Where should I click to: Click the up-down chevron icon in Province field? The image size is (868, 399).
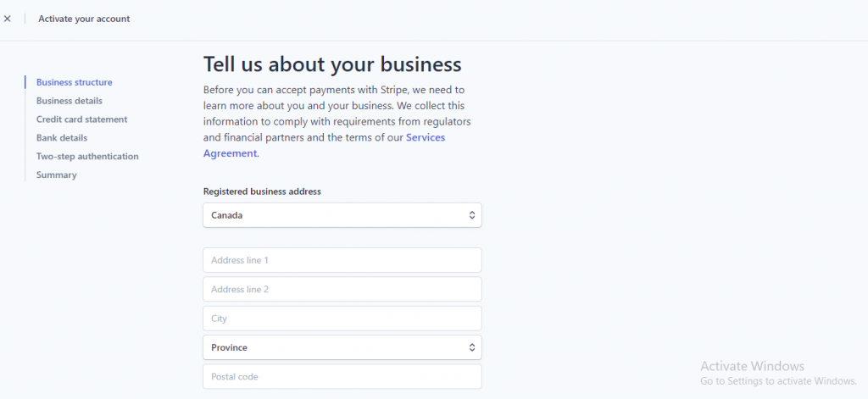471,347
